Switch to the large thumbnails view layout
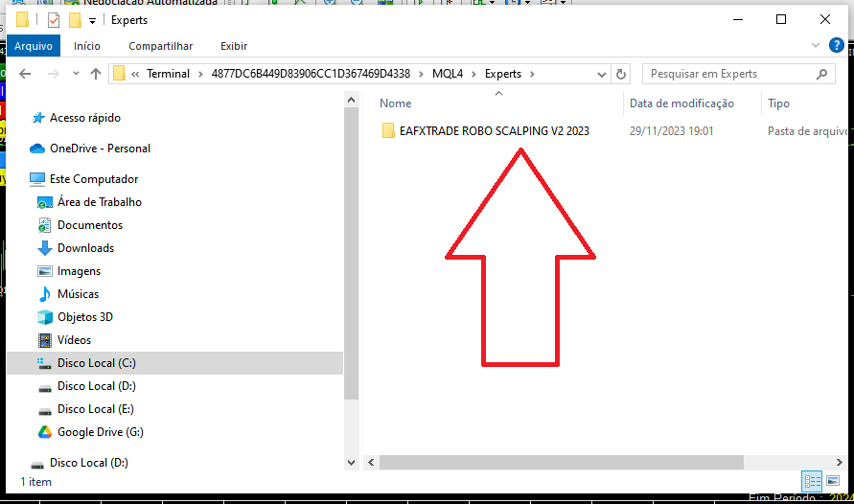The image size is (854, 504). point(832,481)
